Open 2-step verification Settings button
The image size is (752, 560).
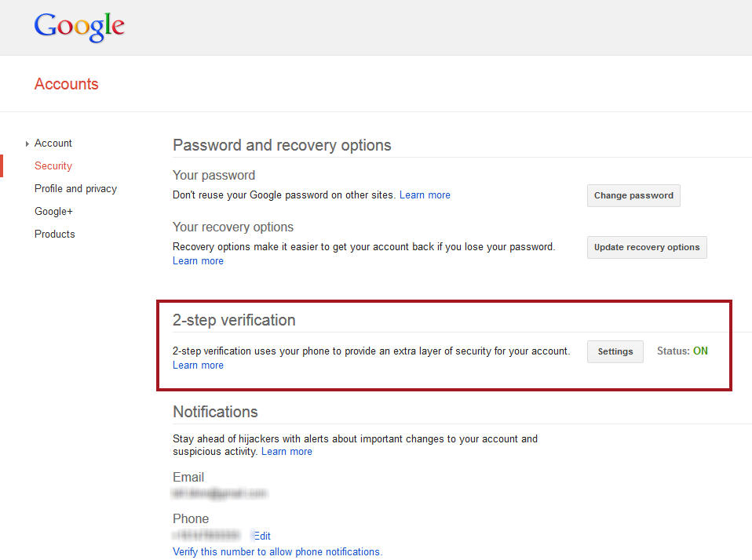pyautogui.click(x=615, y=351)
